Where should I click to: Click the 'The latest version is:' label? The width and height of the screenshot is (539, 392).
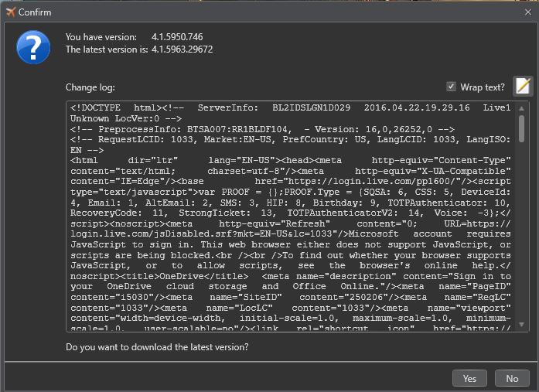click(x=107, y=49)
